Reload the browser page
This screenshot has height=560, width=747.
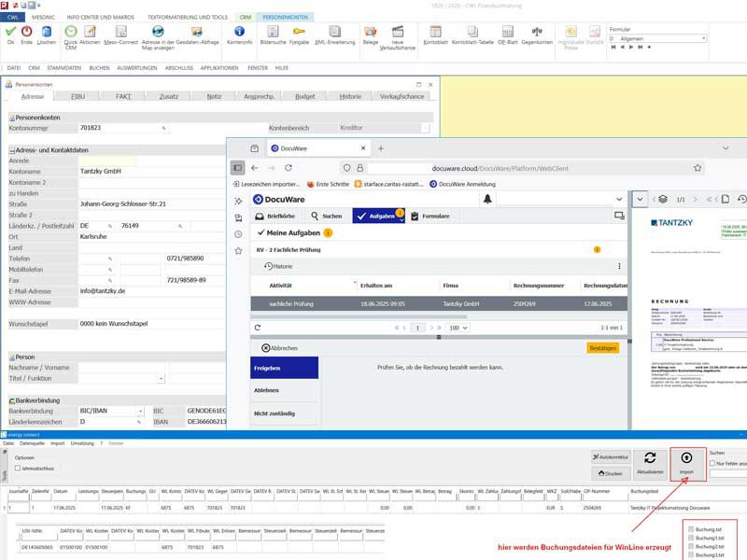[289, 168]
